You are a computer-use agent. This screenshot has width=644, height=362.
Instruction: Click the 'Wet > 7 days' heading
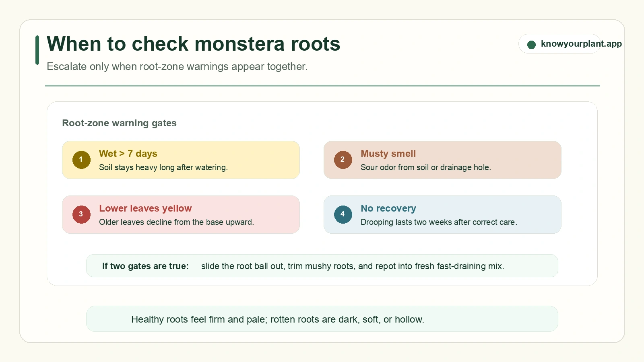128,154
